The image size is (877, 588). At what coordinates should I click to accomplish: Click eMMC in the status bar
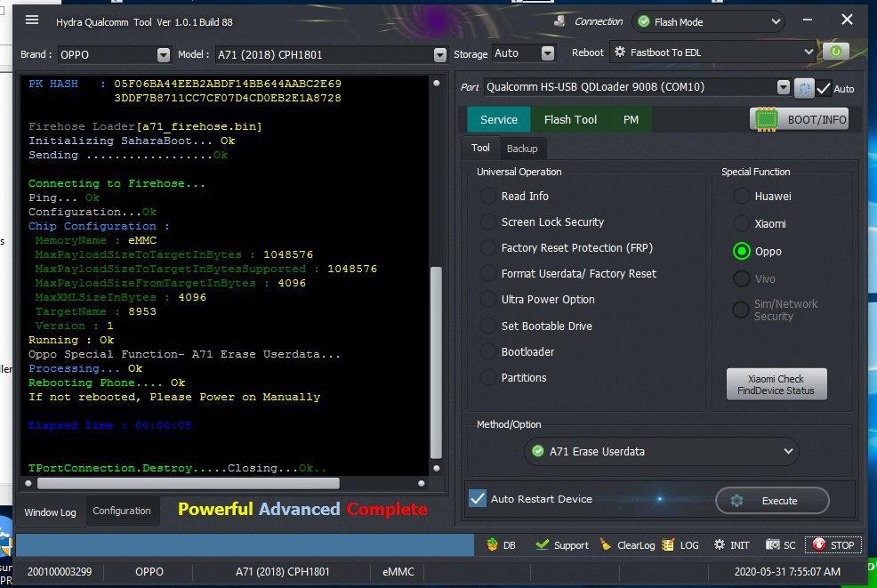(x=398, y=572)
